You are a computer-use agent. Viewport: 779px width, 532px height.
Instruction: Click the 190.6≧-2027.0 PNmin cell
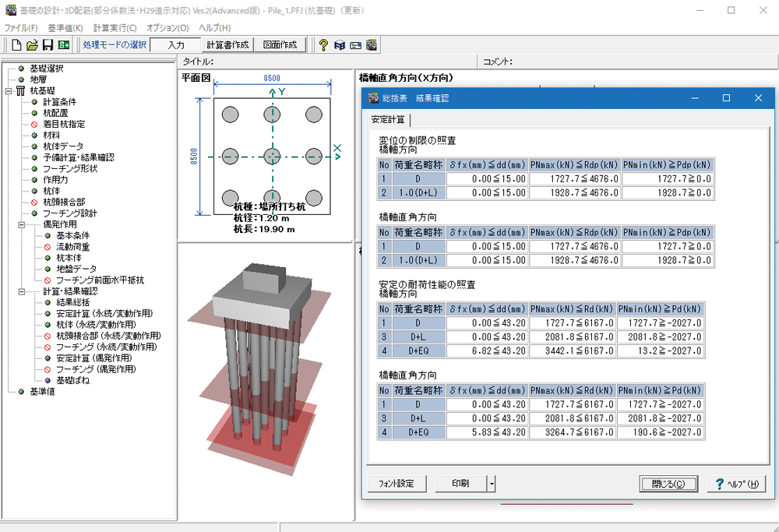click(x=661, y=432)
